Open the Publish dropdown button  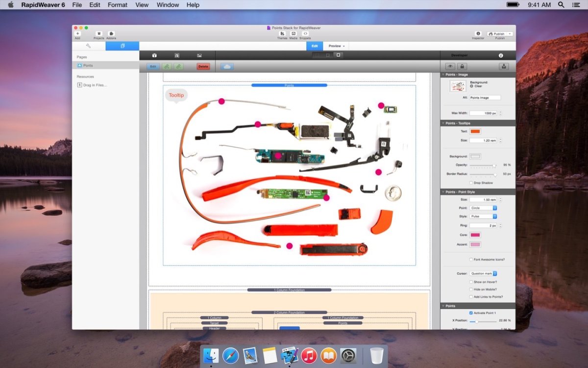click(500, 34)
